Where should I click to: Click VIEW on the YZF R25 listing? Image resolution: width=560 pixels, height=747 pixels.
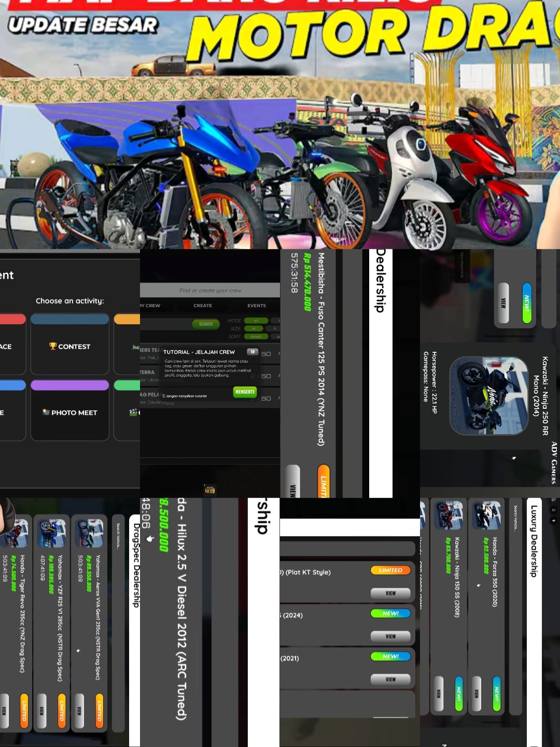tap(42, 711)
